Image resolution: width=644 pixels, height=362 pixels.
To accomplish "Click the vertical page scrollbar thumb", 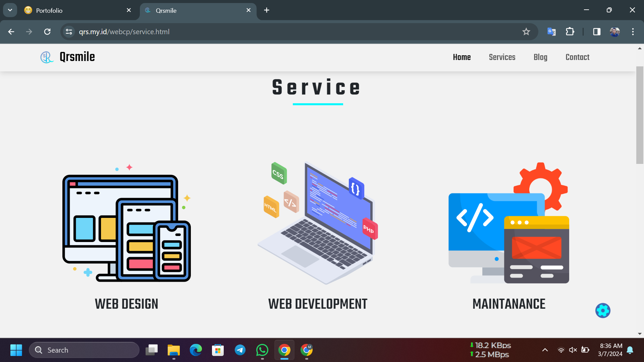I will pyautogui.click(x=640, y=115).
